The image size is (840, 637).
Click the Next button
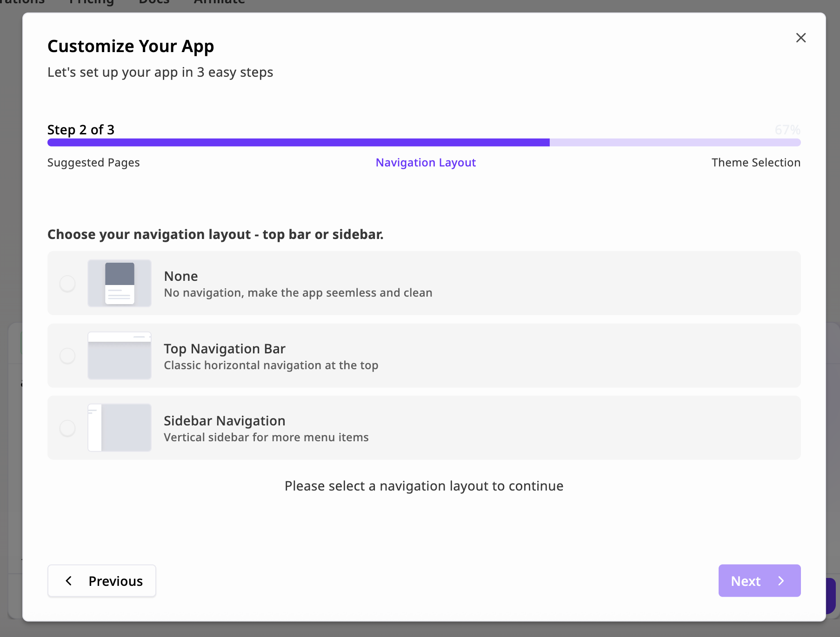pyautogui.click(x=759, y=581)
